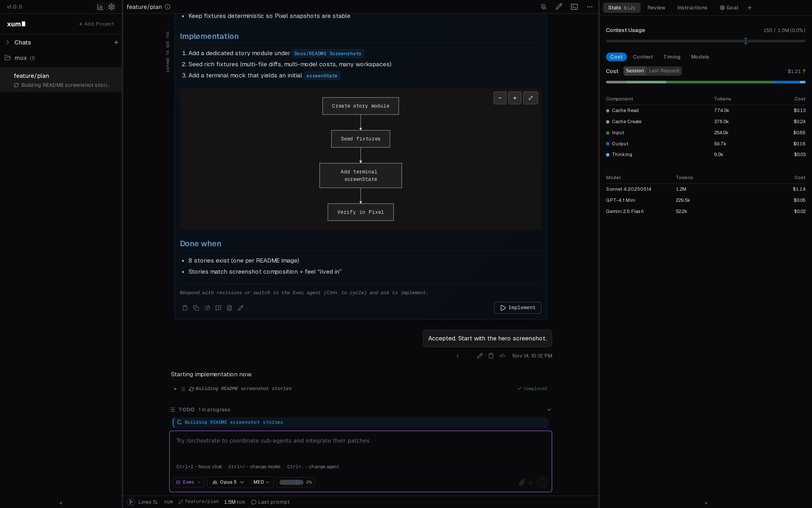812x508 pixels.
Task: Zoom in the flowchart diagram
Action: pos(515,98)
